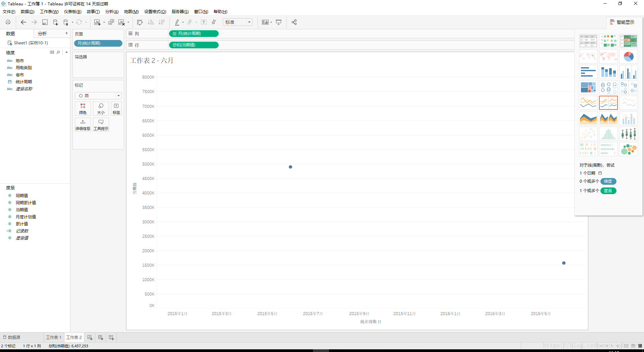
Task: Open the File menu
Action: [9, 12]
